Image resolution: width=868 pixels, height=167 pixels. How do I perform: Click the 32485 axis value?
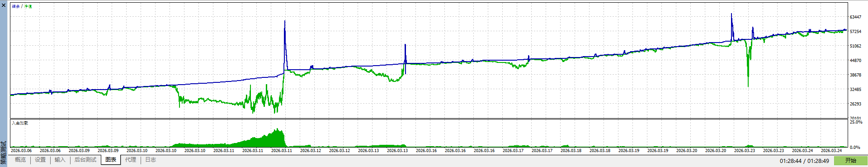855,90
